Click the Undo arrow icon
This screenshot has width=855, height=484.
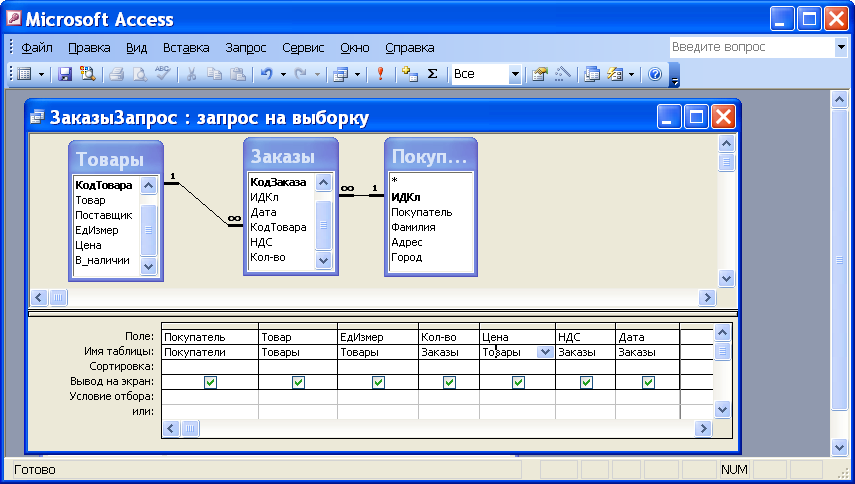point(267,74)
